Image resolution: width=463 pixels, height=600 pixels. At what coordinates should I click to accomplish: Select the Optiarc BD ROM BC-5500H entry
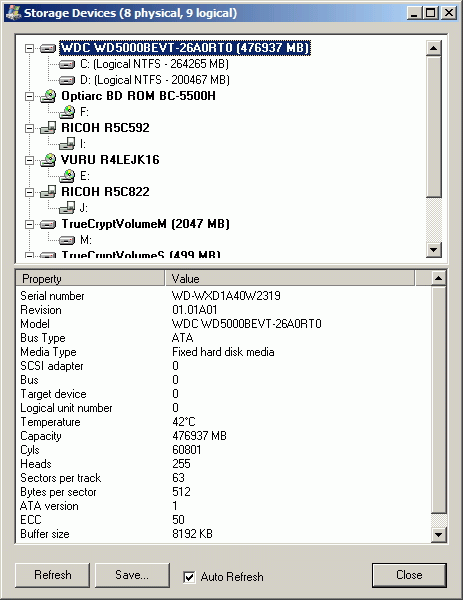click(x=138, y=96)
